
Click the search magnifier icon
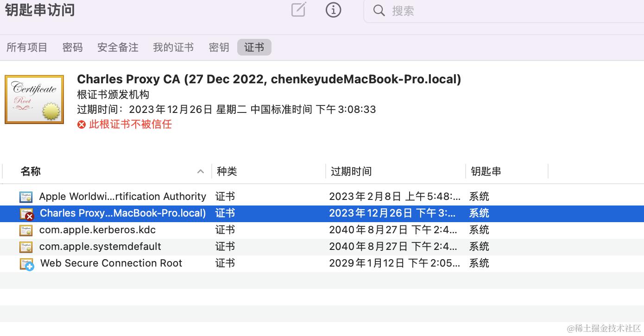click(x=379, y=11)
